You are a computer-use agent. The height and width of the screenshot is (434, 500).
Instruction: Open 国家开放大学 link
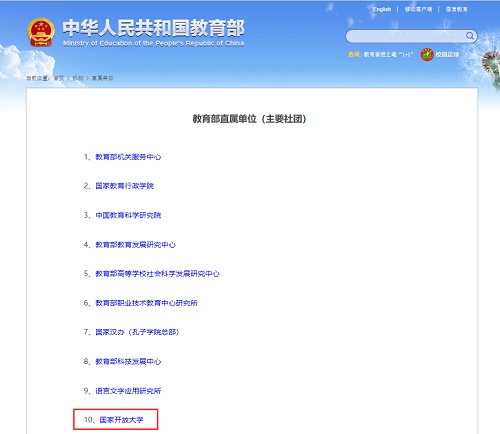[x=121, y=420]
